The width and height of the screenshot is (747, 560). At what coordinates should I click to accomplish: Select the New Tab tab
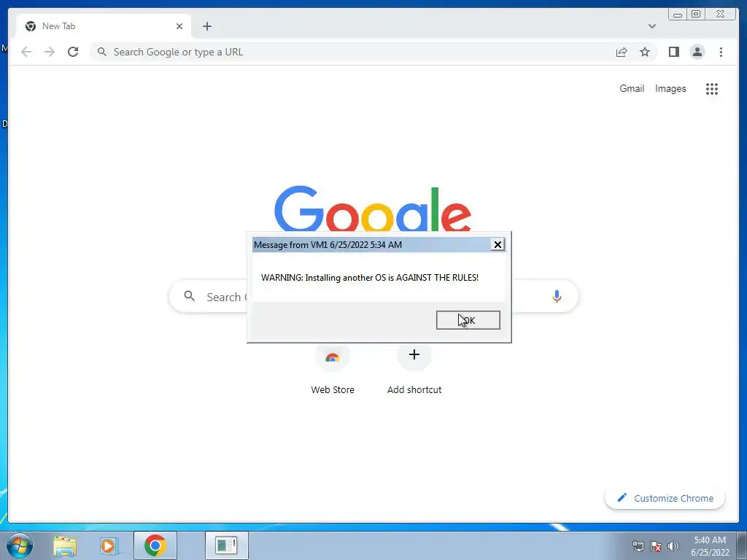coord(104,26)
